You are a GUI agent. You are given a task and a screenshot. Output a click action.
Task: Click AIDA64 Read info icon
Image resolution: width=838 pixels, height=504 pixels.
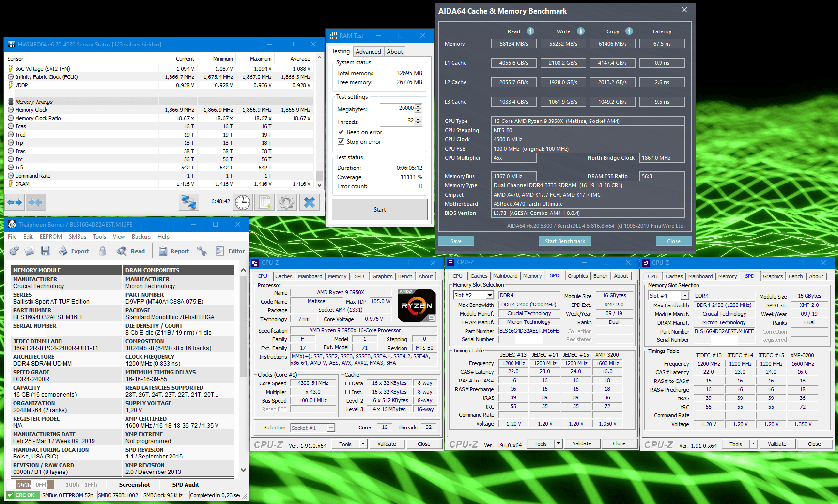pyautogui.click(x=530, y=31)
